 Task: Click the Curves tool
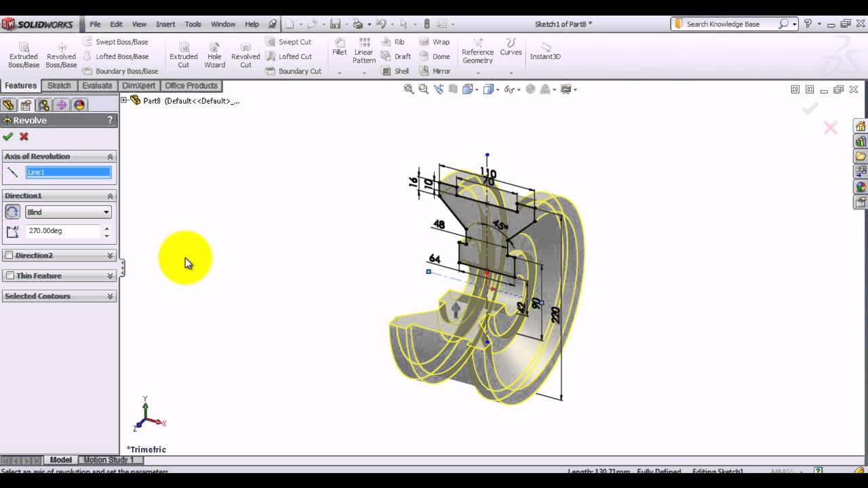[x=511, y=47]
